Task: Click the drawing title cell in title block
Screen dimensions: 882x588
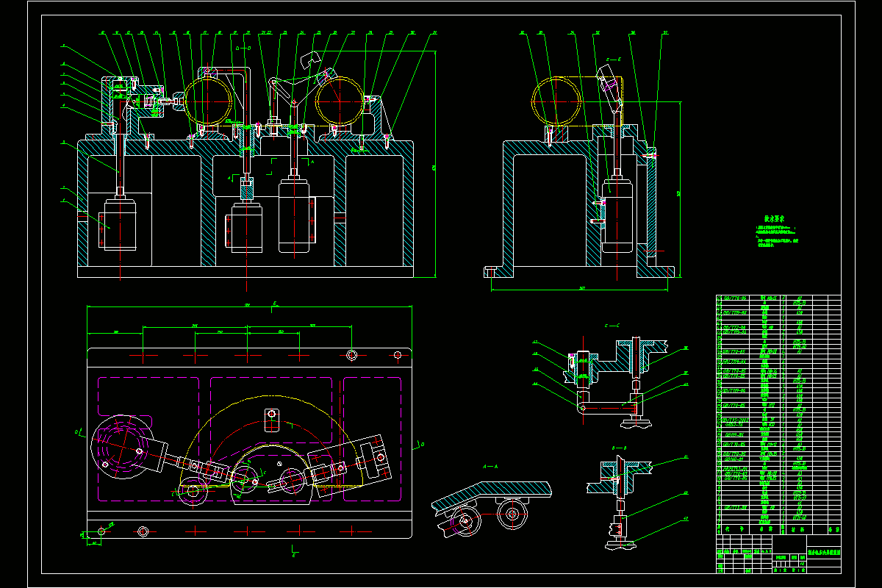Action: click(824, 551)
